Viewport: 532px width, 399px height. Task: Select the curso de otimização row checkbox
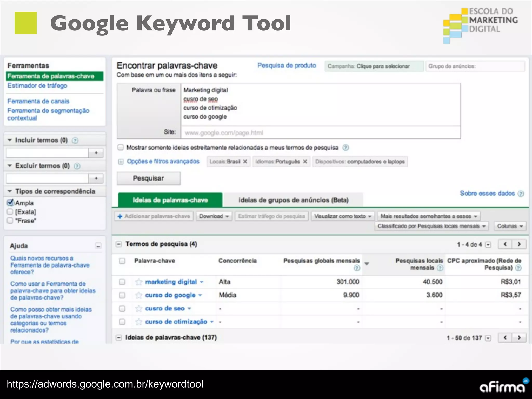(122, 322)
